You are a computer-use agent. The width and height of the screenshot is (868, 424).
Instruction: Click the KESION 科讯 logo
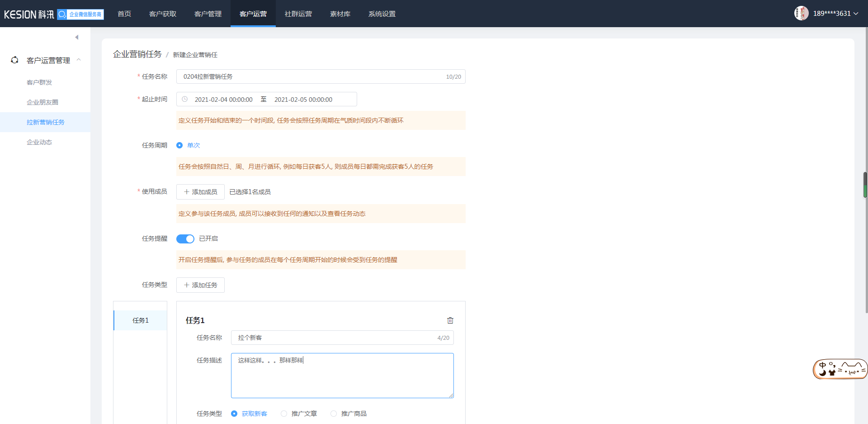pyautogui.click(x=29, y=14)
